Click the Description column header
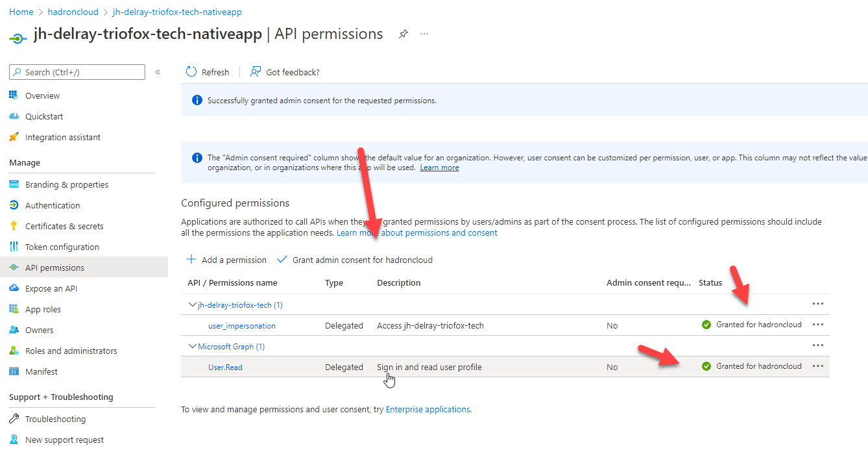Screen dimensions: 868x461 [399, 282]
